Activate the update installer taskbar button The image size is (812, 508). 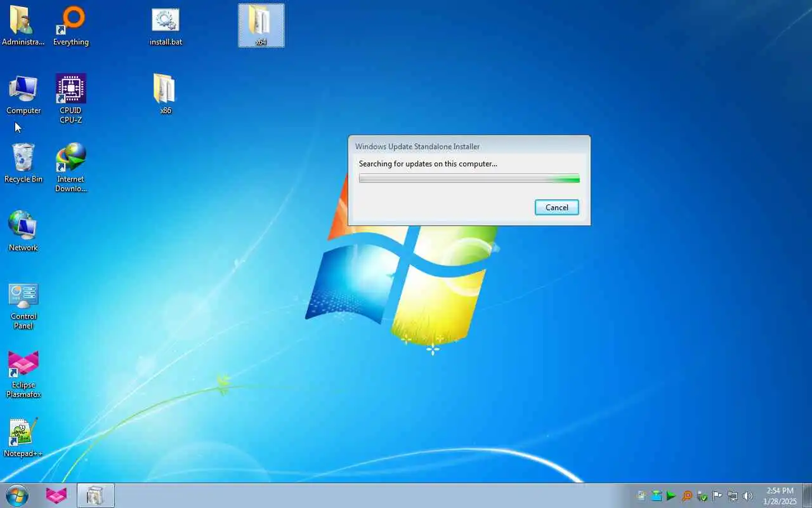point(96,495)
